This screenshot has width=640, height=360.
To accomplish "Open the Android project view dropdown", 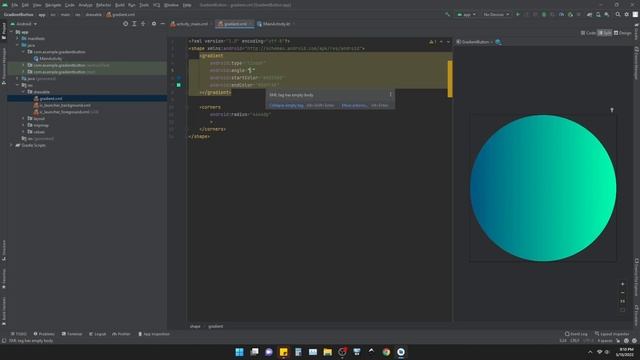I will pyautogui.click(x=24, y=24).
